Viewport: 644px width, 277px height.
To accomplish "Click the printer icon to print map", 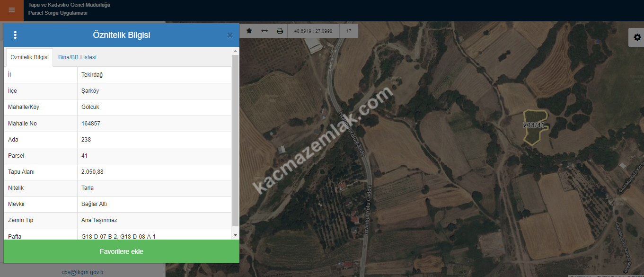I will (x=280, y=31).
